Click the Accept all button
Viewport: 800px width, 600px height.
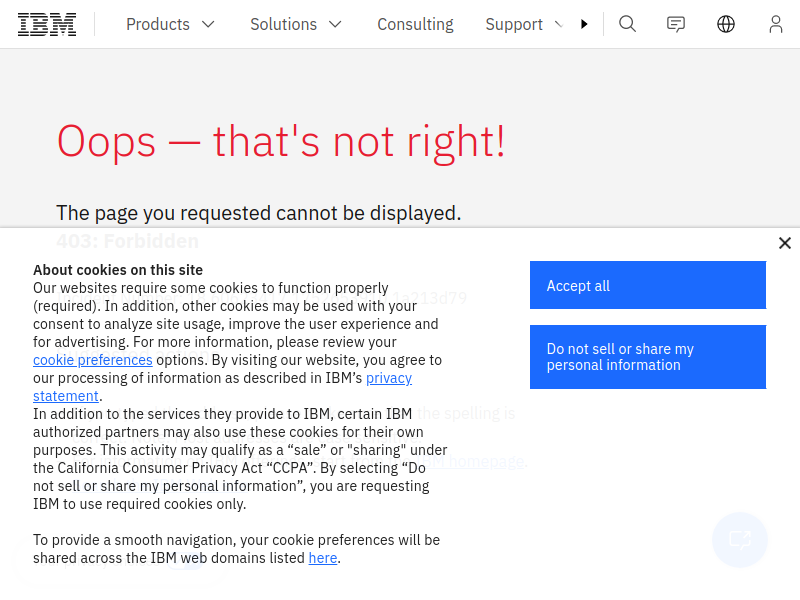coord(648,285)
